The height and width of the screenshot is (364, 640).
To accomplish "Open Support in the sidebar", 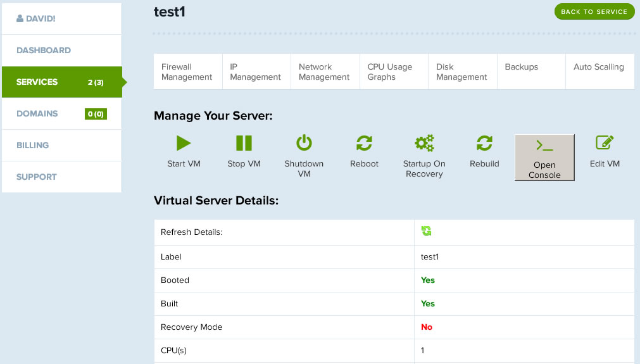I will (61, 177).
